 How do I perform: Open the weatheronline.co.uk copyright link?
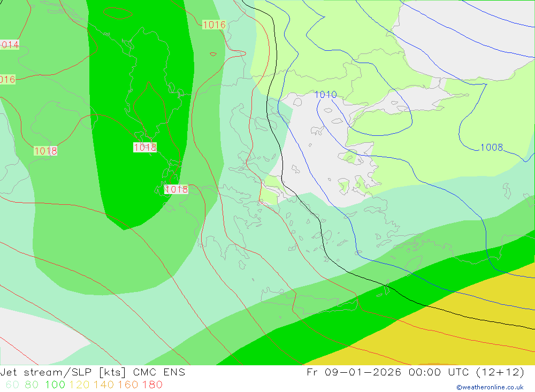pyautogui.click(x=490, y=387)
